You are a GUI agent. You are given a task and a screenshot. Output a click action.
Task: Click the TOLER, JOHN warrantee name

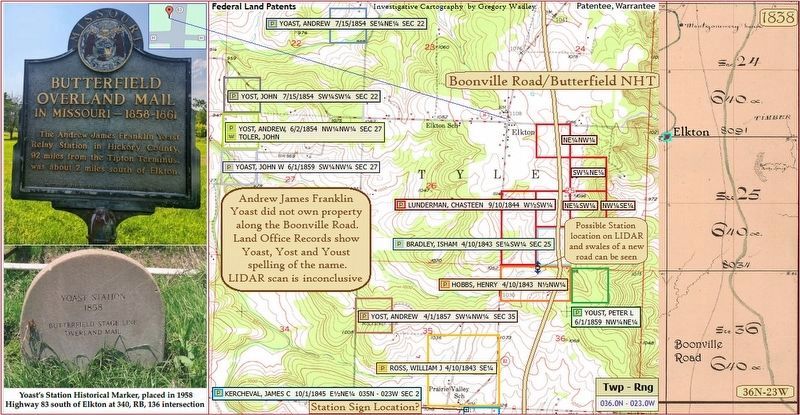259,137
